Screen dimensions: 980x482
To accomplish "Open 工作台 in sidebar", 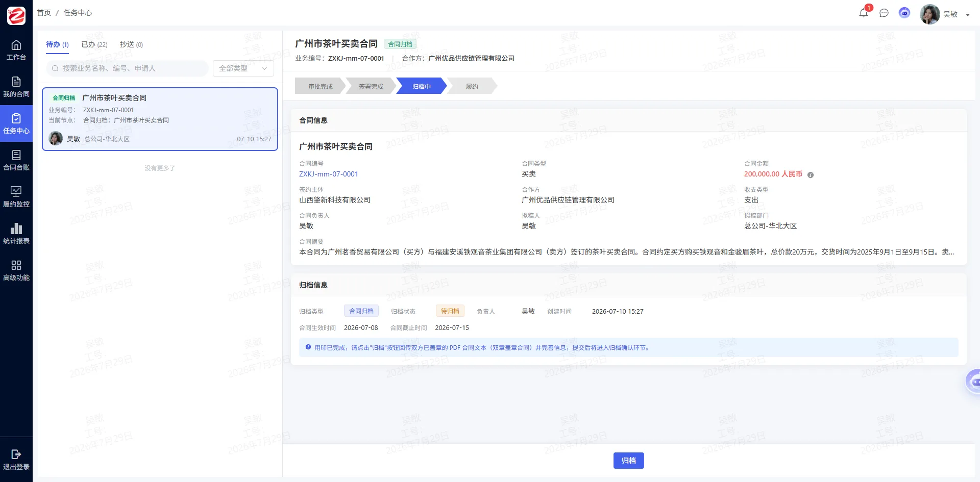I will [x=16, y=50].
